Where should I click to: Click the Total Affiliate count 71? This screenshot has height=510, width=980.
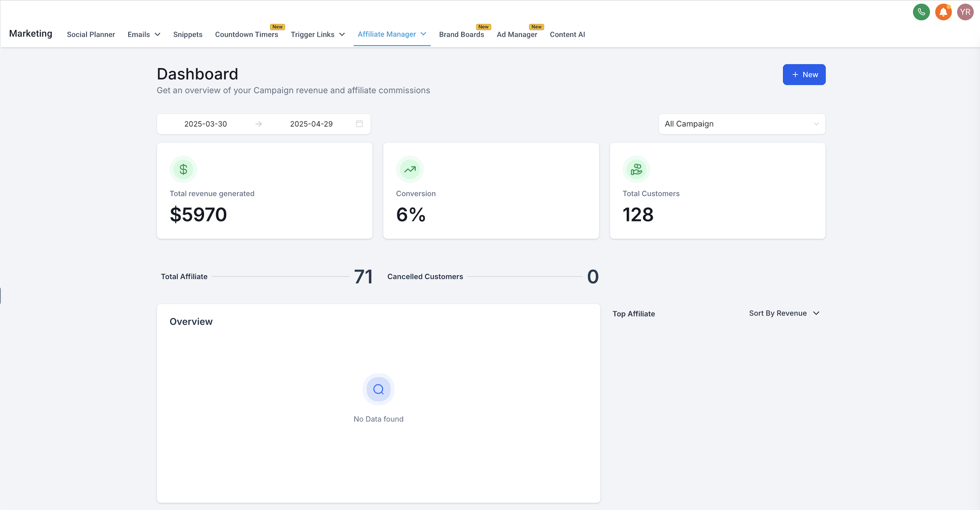(x=363, y=276)
